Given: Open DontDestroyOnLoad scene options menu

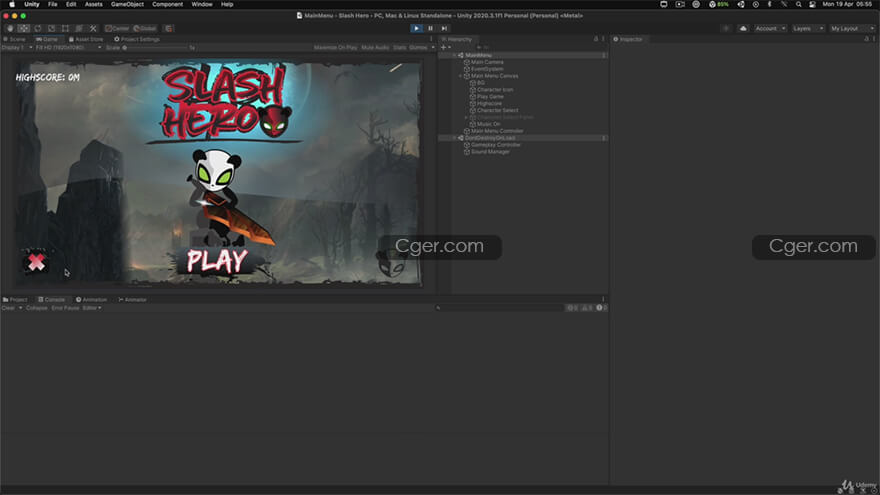Looking at the screenshot, I should tap(604, 138).
